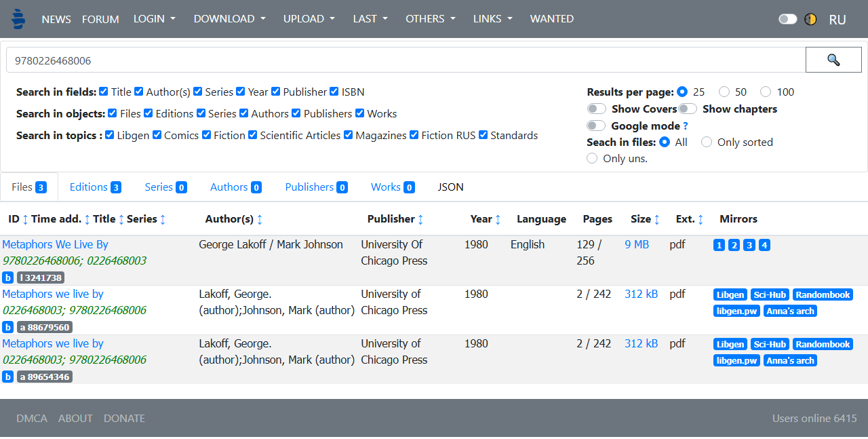868x439 pixels.
Task: Sort results by Series arrow icon
Action: point(163,219)
